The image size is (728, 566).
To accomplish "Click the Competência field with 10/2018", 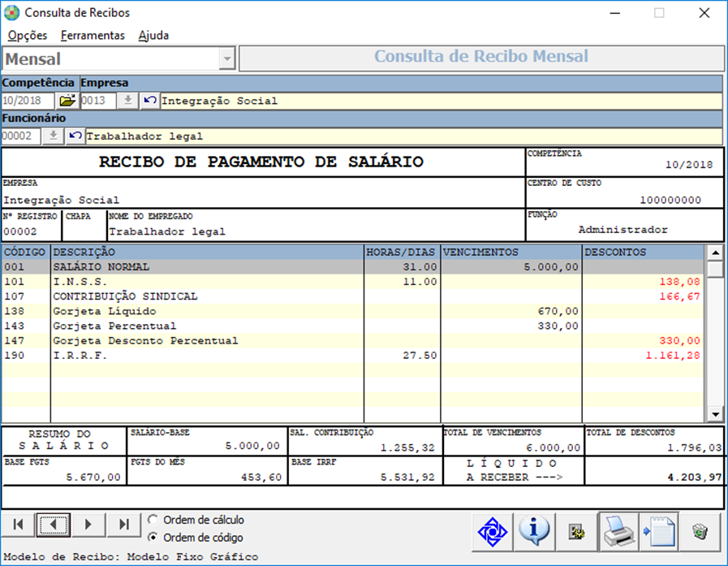I will 28,101.
